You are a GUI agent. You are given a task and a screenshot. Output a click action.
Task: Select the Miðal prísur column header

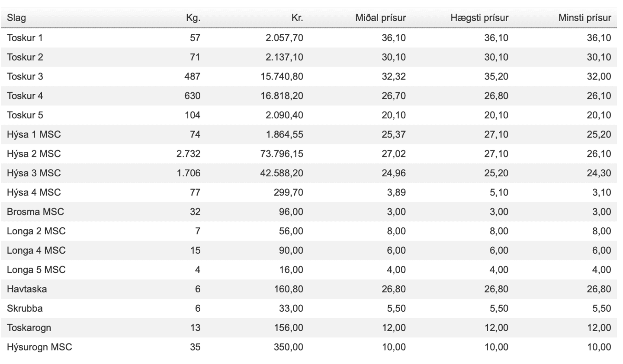380,18
